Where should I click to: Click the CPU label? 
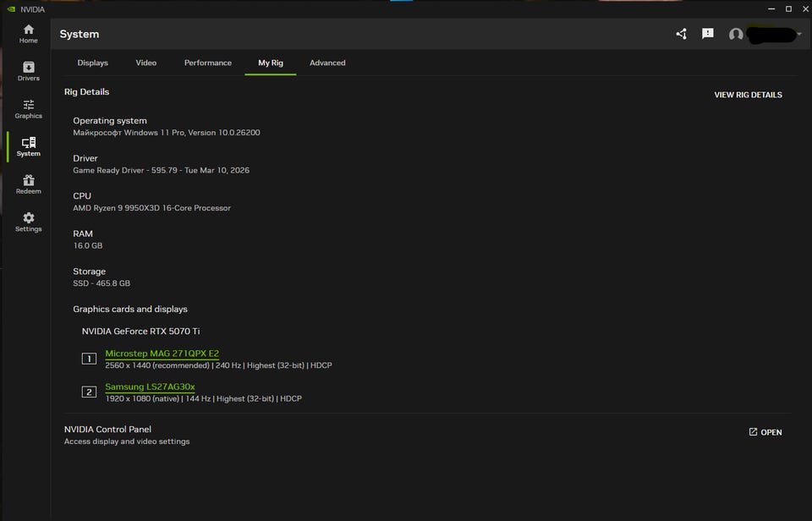pyautogui.click(x=82, y=195)
